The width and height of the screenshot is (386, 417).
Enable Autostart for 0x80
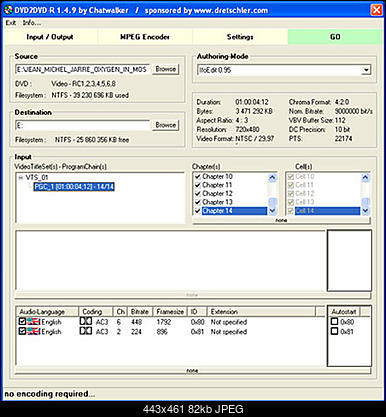click(334, 322)
